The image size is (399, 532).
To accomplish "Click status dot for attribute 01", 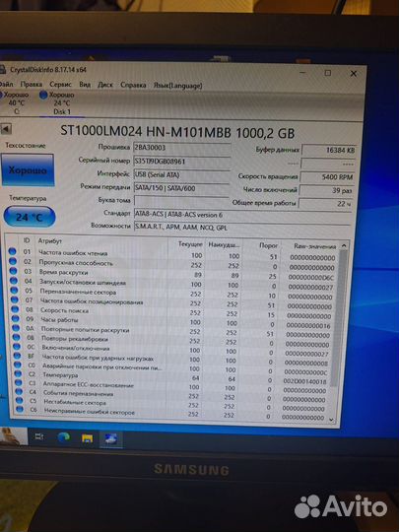I will 12,251.
